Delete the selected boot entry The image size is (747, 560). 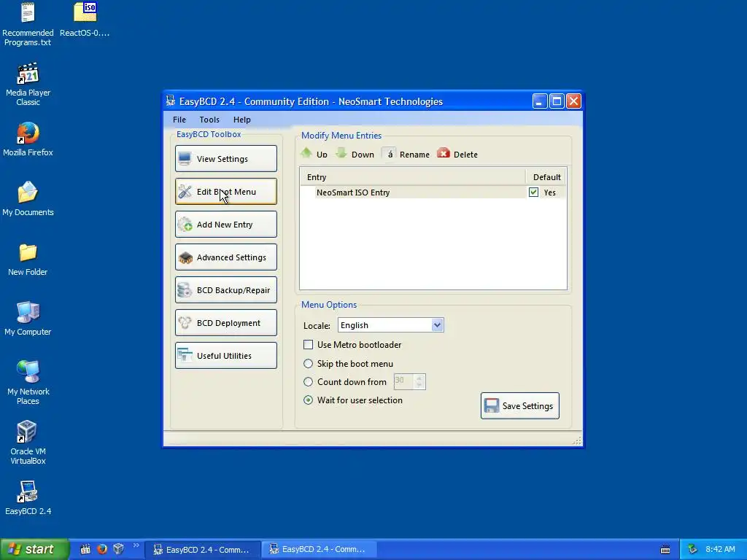(457, 154)
